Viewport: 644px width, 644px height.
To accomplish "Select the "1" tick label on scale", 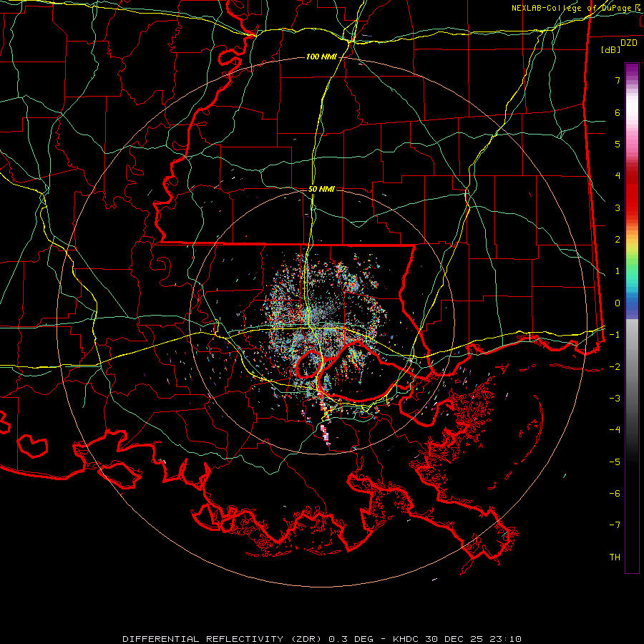I will point(618,271).
